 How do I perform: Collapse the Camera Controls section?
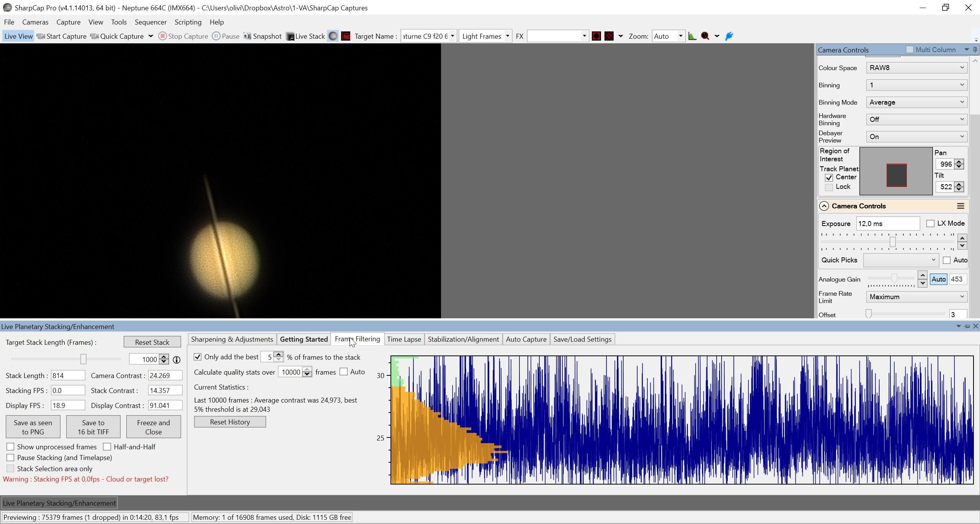point(824,206)
